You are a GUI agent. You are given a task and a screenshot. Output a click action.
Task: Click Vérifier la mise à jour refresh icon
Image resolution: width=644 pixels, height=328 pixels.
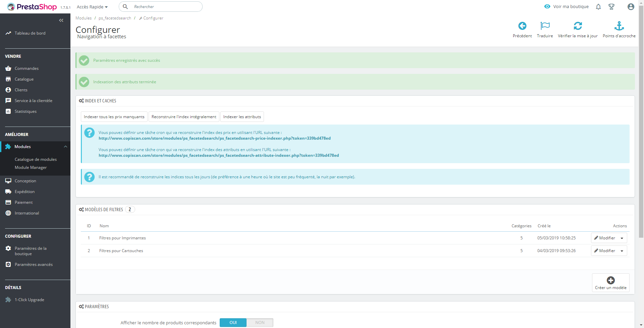pos(578,26)
